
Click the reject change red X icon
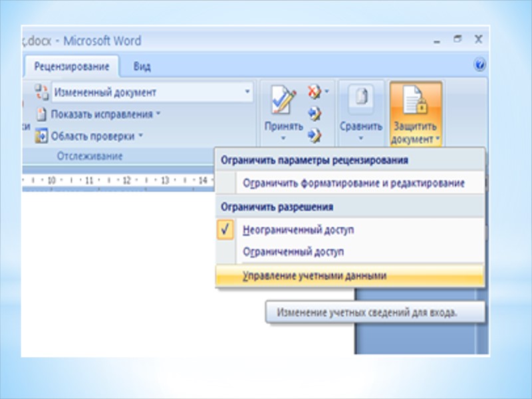coord(314,92)
